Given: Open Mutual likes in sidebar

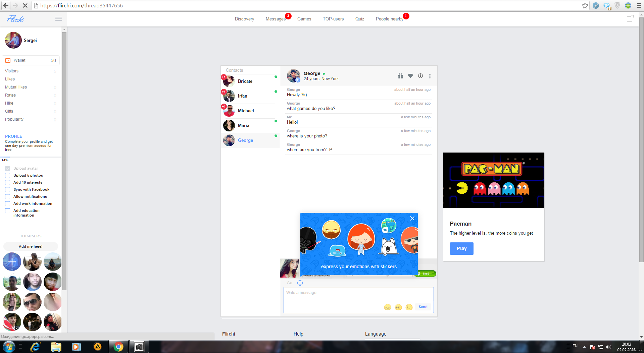Looking at the screenshot, I should (16, 87).
